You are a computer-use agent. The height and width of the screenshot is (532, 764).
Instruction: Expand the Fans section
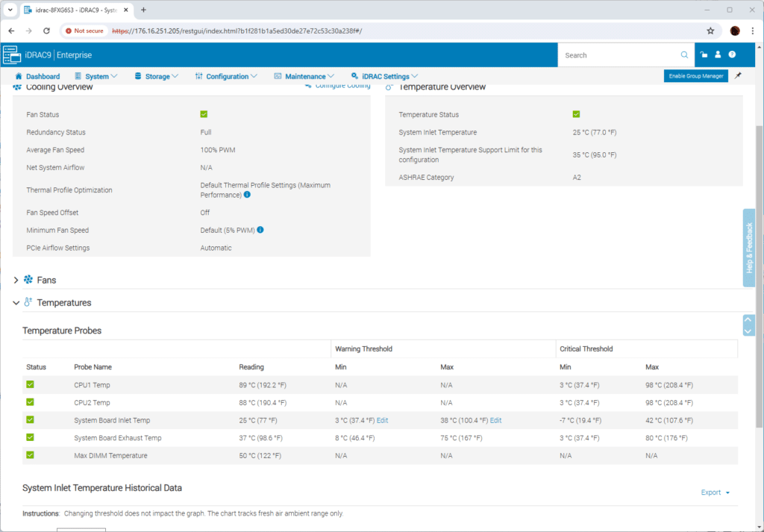point(16,280)
